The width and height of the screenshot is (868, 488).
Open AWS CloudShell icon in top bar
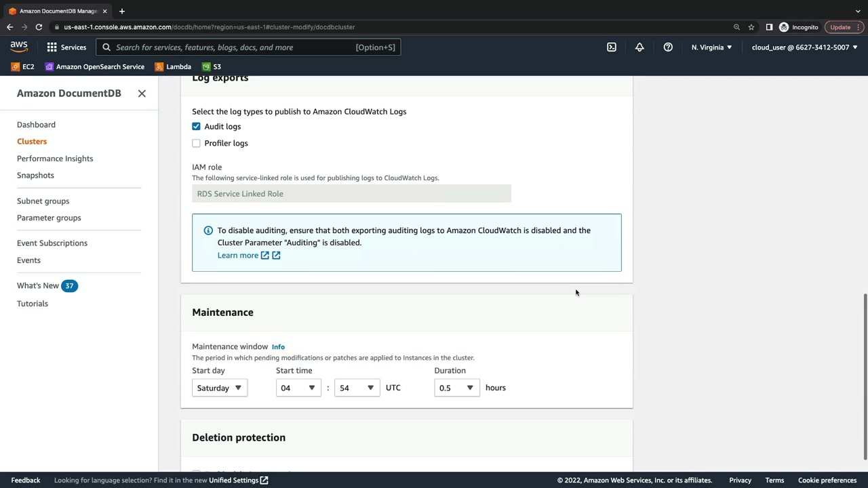pyautogui.click(x=612, y=47)
